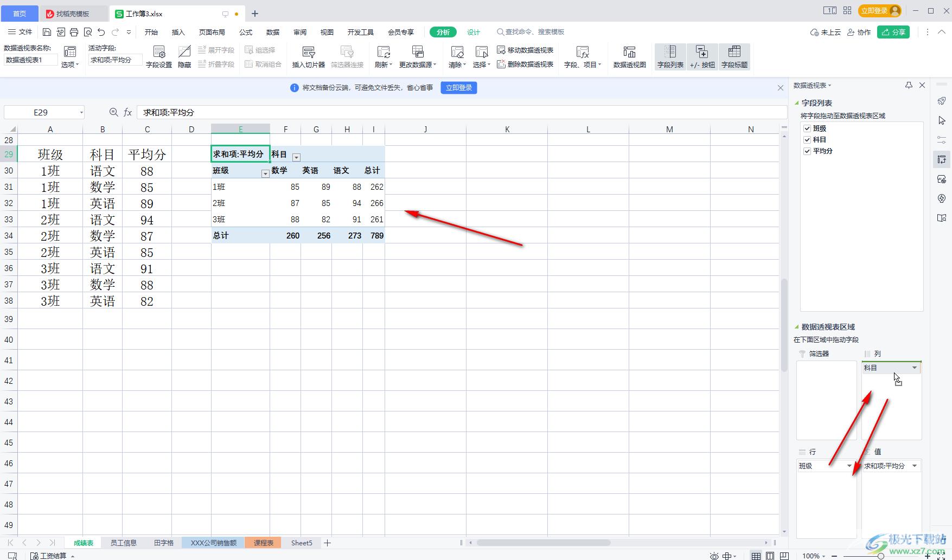Open 更改数据源 change data source
The height and width of the screenshot is (560, 952).
point(418,57)
